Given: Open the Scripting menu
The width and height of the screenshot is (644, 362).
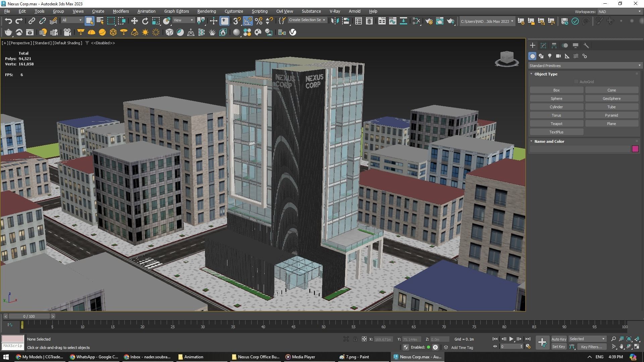Looking at the screenshot, I should pos(259,11).
